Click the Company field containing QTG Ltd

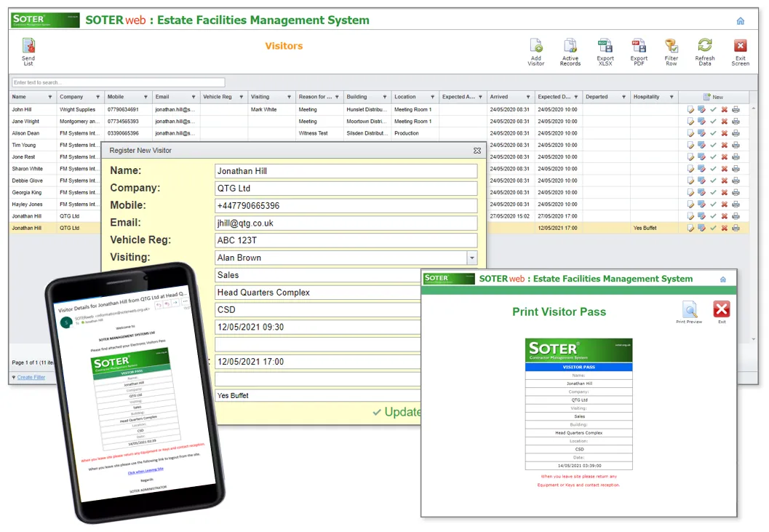point(346,188)
